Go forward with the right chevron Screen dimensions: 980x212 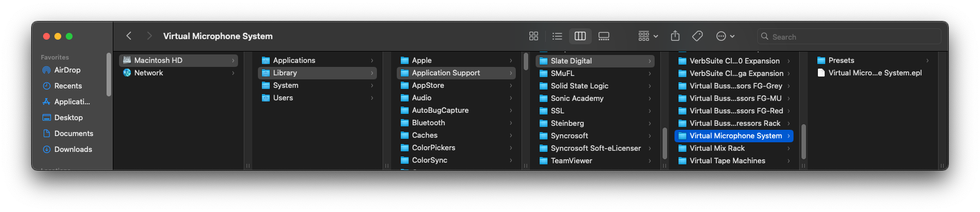click(x=149, y=36)
